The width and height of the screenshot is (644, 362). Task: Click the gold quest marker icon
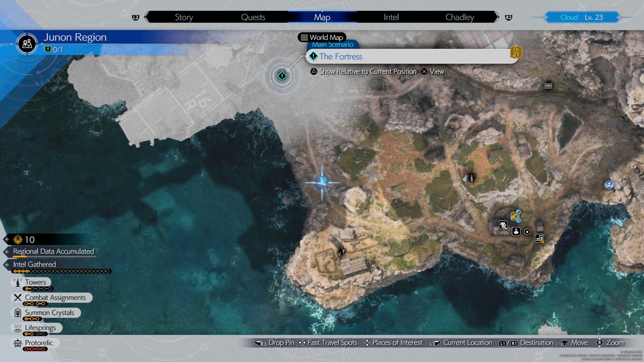515,216
